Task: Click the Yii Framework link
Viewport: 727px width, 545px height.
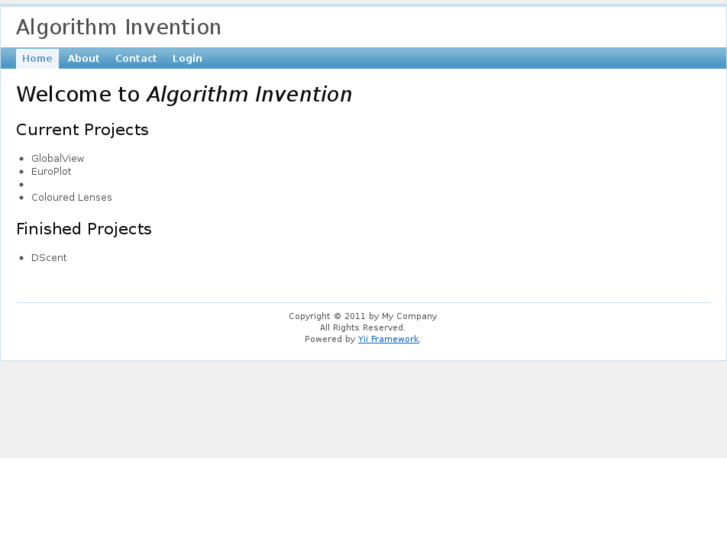Action: pyautogui.click(x=388, y=340)
